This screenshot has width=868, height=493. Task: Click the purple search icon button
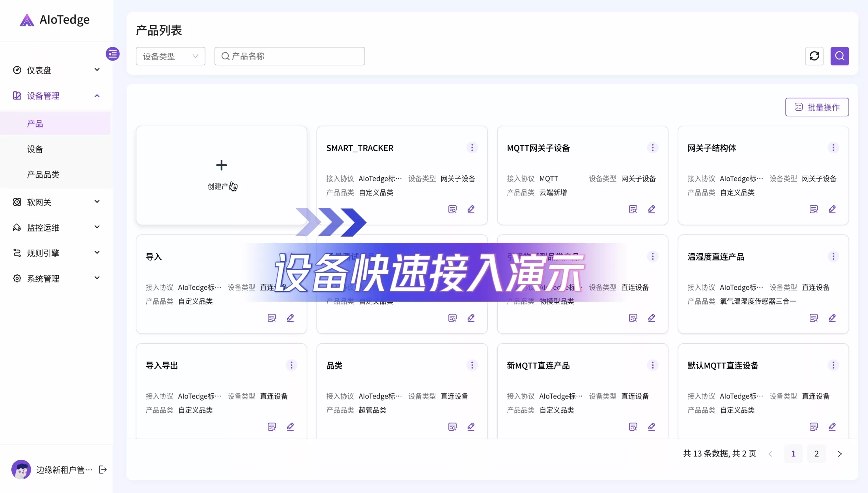(x=839, y=56)
